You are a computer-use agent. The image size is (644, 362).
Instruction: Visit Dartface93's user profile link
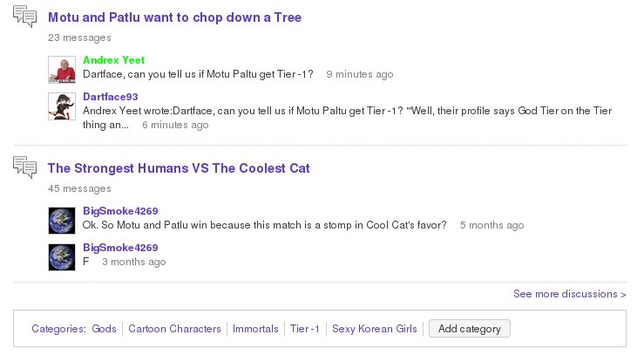click(111, 97)
